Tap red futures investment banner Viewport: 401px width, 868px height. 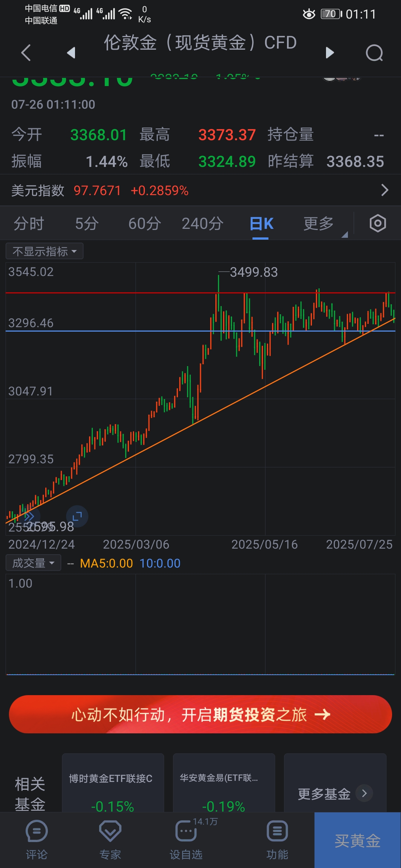pyautogui.click(x=200, y=714)
